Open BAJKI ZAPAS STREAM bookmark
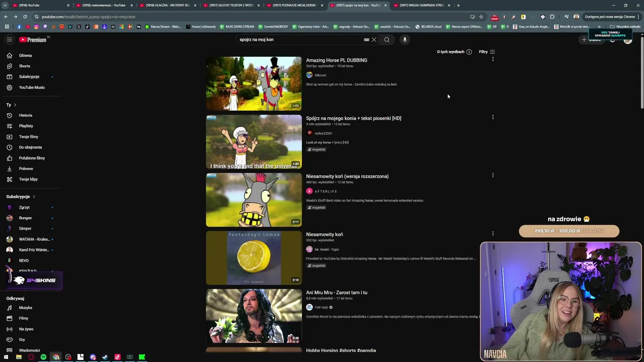644x362 pixels. (237, 27)
